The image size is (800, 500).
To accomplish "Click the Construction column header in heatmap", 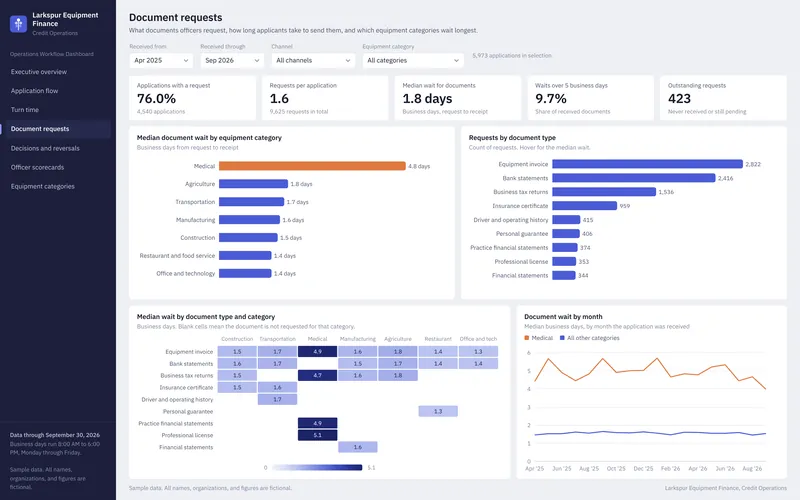I will click(x=237, y=339).
